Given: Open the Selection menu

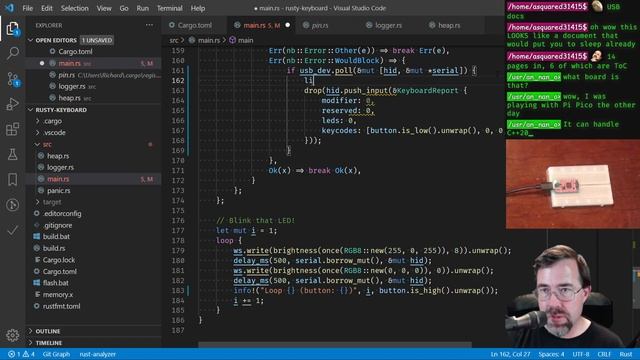Looking at the screenshot, I should click(74, 8).
